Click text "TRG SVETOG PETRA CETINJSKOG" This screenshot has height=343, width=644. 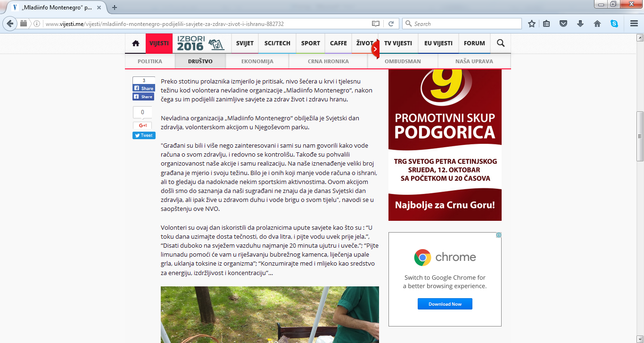click(445, 161)
